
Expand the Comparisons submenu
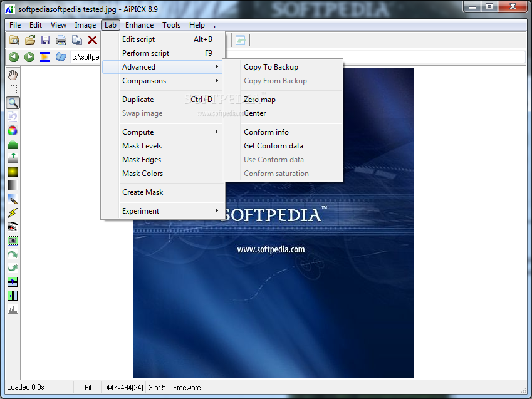tap(162, 81)
